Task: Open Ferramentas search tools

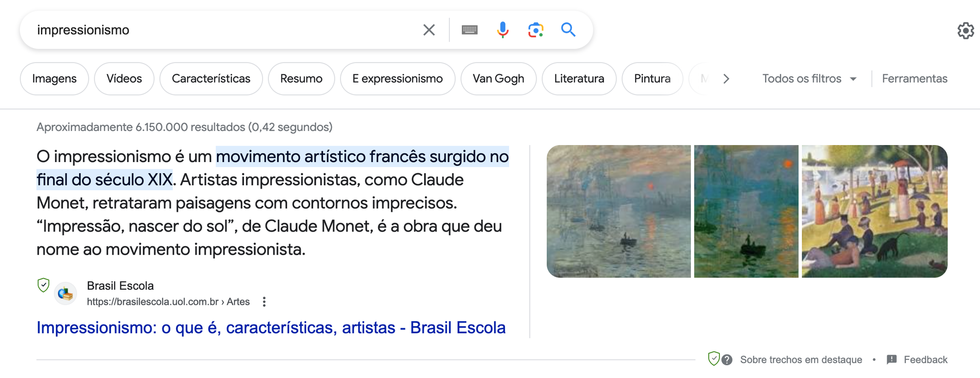Action: (x=914, y=78)
